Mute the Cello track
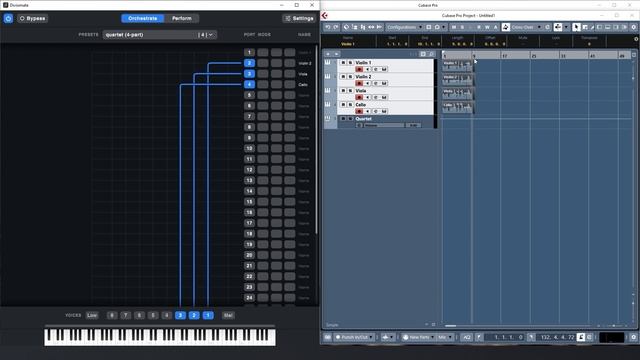 (x=343, y=104)
